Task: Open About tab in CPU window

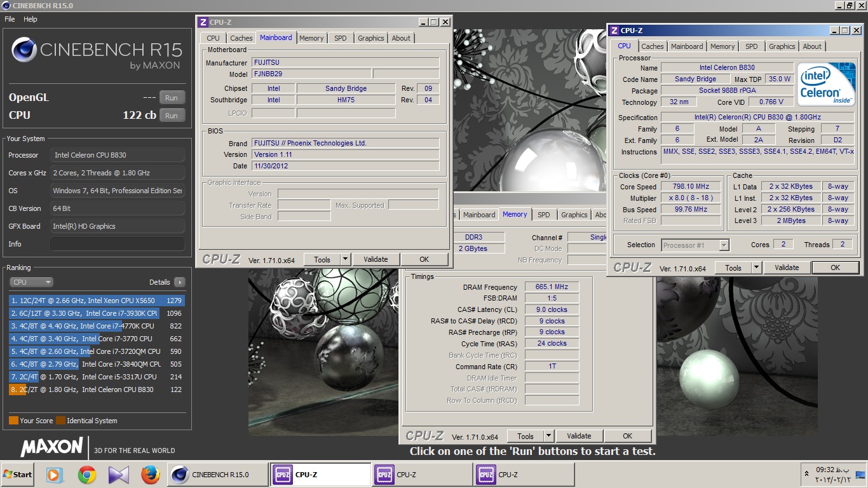Action: pyautogui.click(x=812, y=46)
